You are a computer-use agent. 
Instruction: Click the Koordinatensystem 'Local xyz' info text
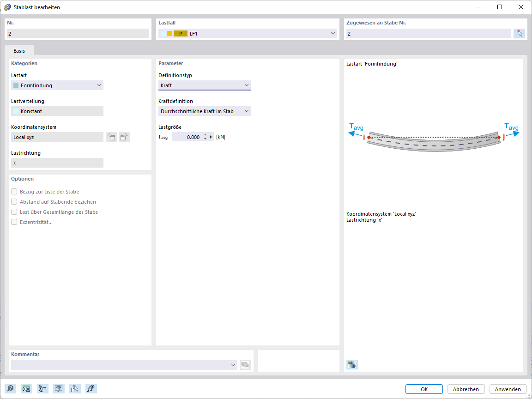381,214
